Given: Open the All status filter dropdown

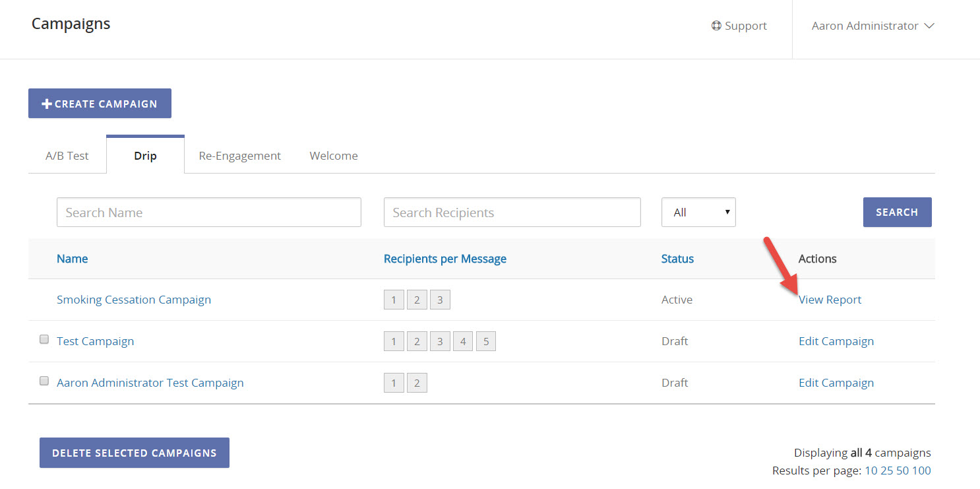Looking at the screenshot, I should (698, 212).
